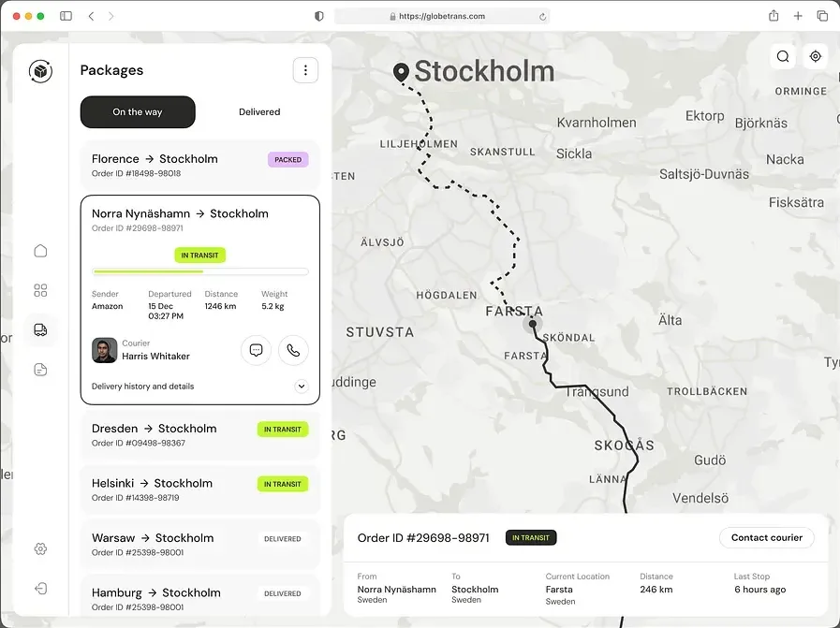Go back with the browser back arrow
This screenshot has width=840, height=628.
[91, 16]
